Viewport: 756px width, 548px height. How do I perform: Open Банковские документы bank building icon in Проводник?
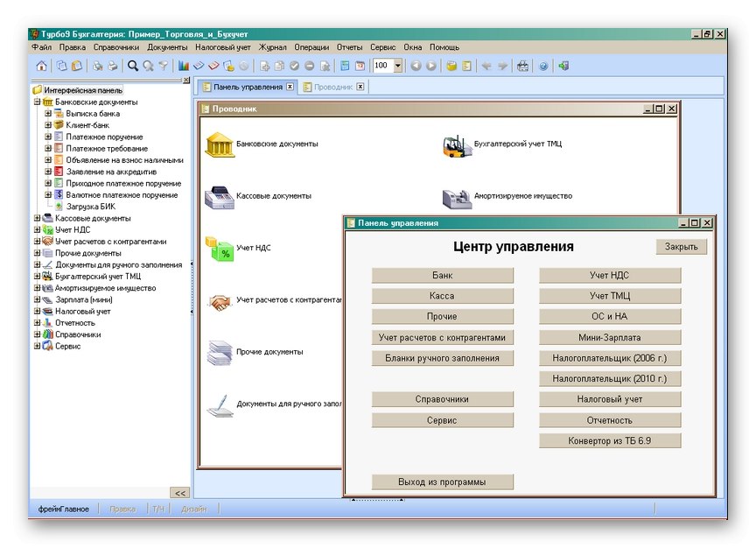coord(219,144)
